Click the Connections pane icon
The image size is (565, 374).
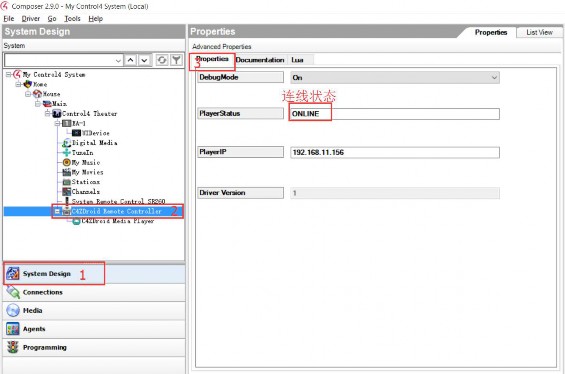[13, 292]
